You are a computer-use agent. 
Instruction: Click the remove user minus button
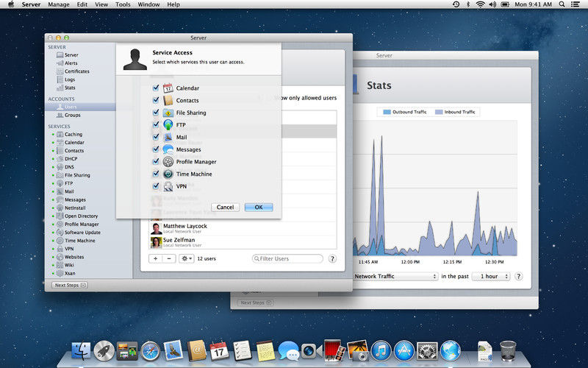pyautogui.click(x=169, y=259)
